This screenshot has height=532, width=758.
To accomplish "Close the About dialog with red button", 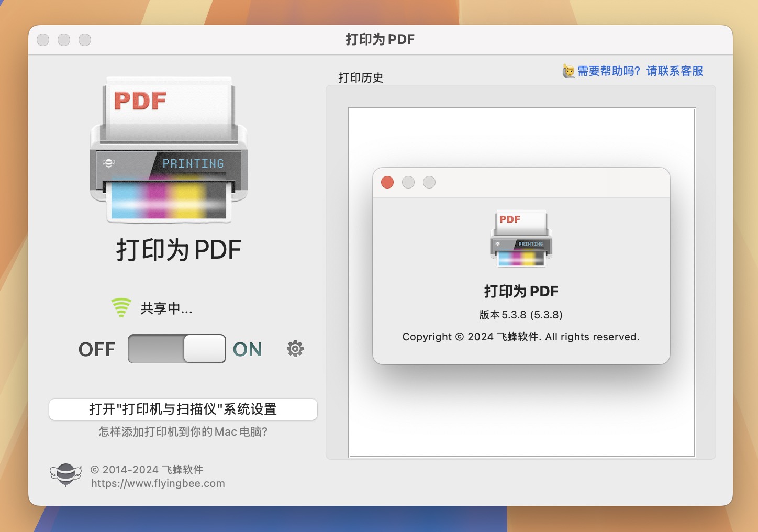I will tap(387, 182).
